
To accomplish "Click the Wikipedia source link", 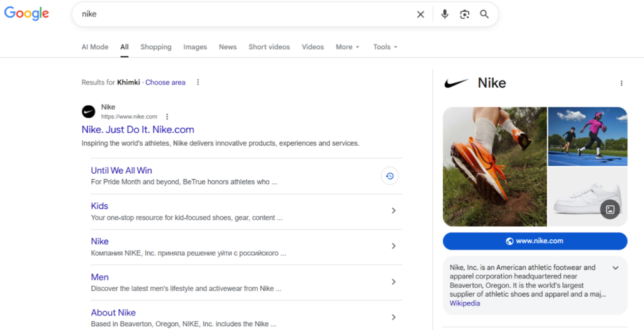I will coord(465,304).
